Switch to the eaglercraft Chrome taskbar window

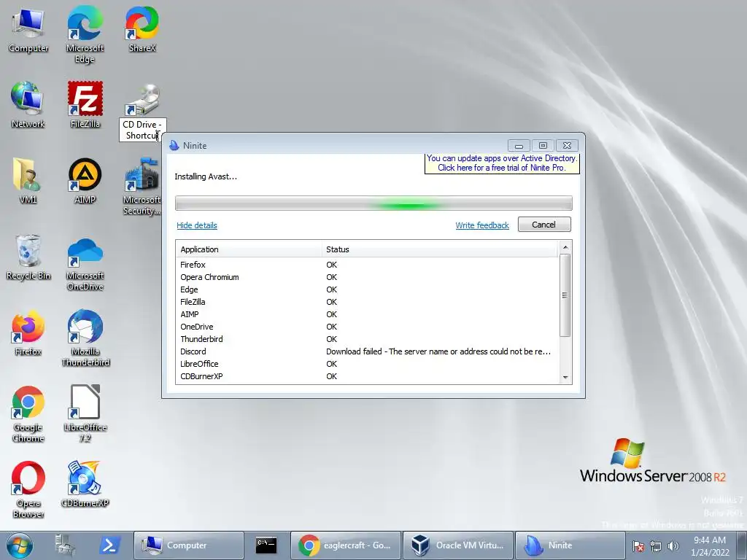click(346, 545)
